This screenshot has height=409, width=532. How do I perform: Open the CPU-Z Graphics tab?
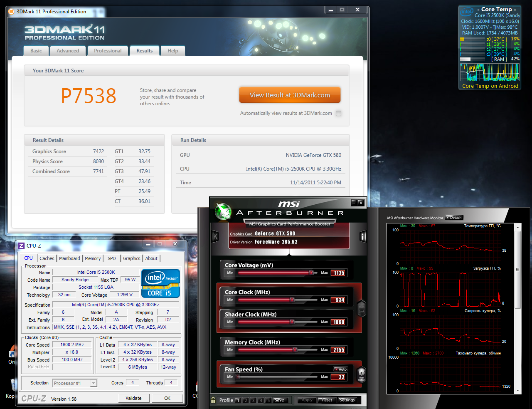pyautogui.click(x=132, y=258)
